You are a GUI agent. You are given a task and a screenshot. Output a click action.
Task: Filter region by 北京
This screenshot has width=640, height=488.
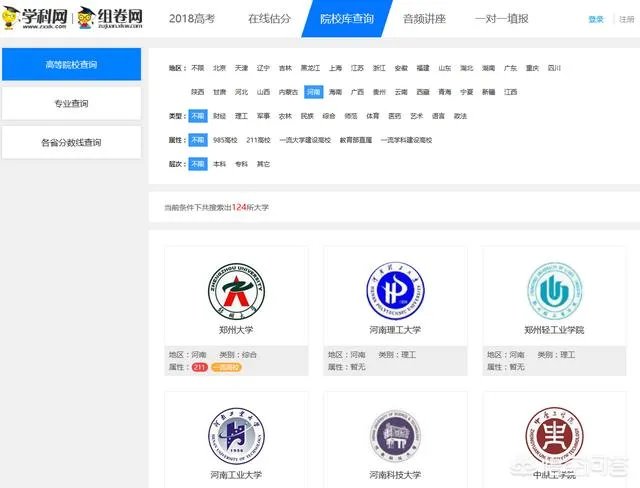tap(220, 68)
